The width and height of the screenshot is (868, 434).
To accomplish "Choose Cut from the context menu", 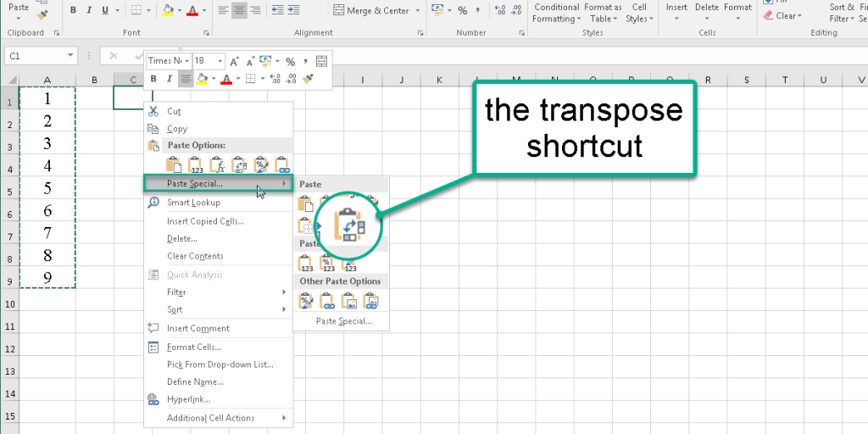I will point(175,111).
